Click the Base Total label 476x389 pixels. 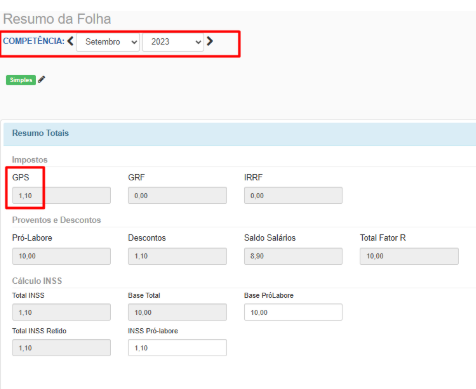click(x=144, y=296)
